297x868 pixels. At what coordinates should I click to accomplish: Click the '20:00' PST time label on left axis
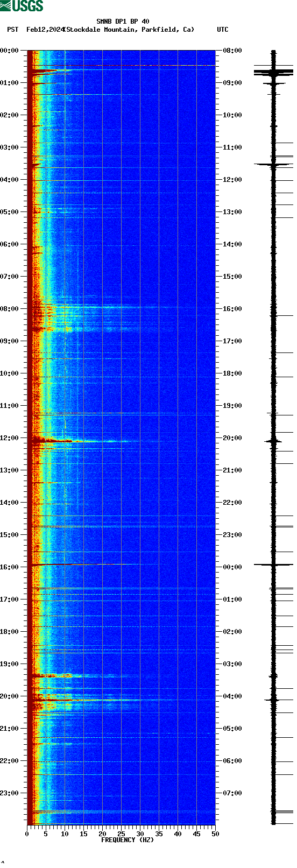pos(10,696)
